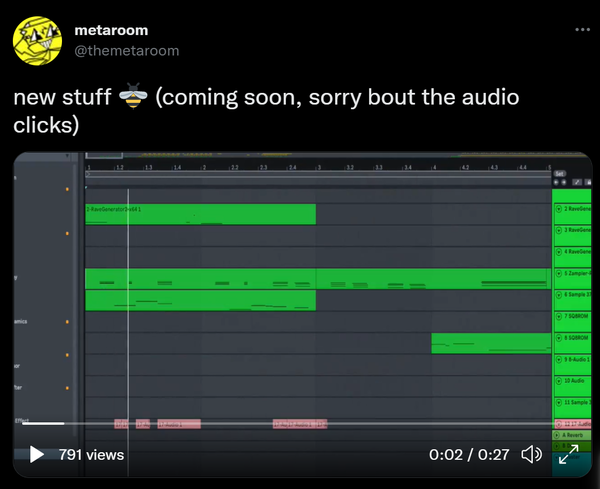
Task: Select the A Reverb return track name
Action: [x=572, y=435]
